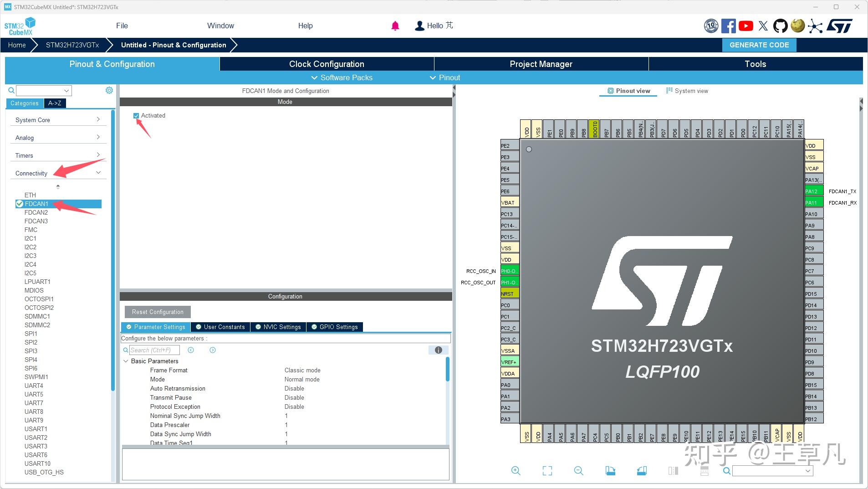The width and height of the screenshot is (868, 489).
Task: Click the info icon in Parameter Settings
Action: click(439, 350)
